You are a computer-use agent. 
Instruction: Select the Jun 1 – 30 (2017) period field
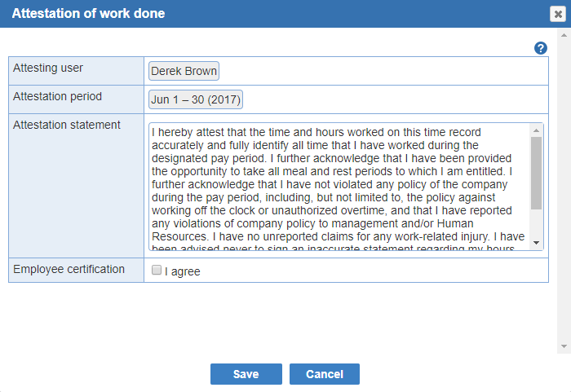pyautogui.click(x=196, y=99)
